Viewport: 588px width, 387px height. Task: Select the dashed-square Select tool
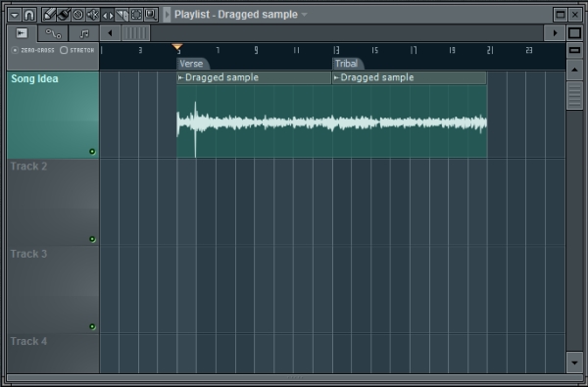[x=136, y=15]
